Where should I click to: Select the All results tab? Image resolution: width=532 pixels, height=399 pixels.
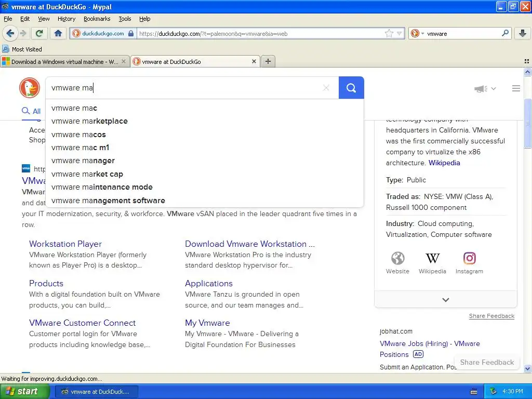[31, 111]
